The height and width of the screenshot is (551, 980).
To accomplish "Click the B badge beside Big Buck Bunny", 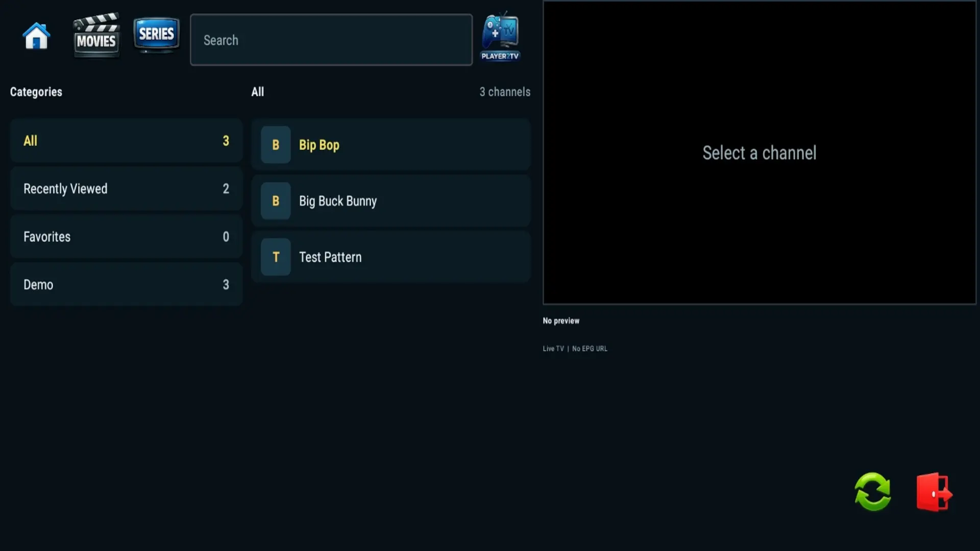I will [x=276, y=201].
